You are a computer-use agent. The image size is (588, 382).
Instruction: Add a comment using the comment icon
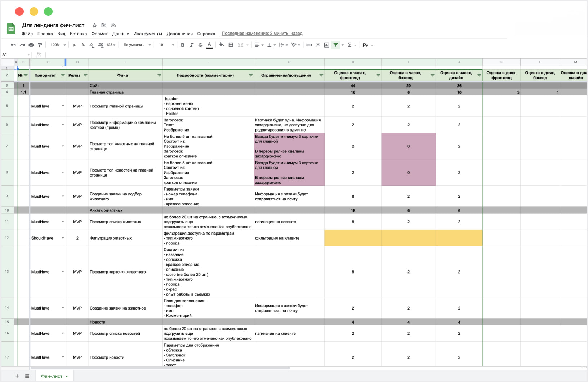tap(318, 45)
